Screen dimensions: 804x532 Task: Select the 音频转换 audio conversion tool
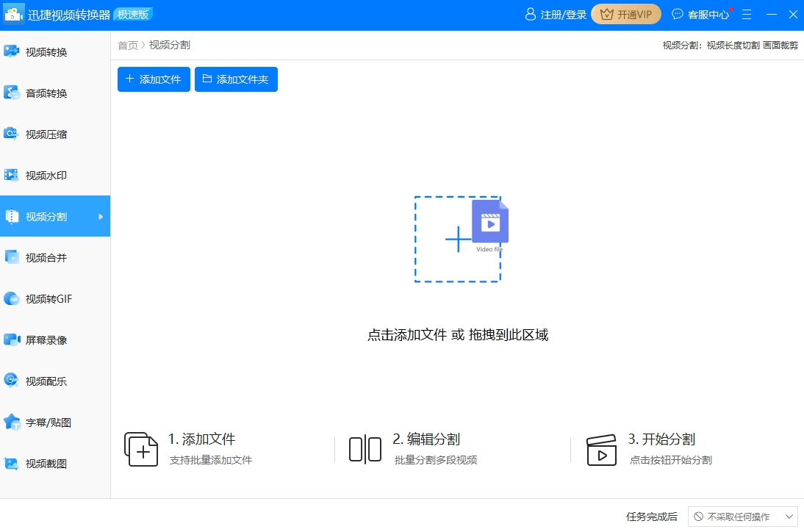[44, 93]
